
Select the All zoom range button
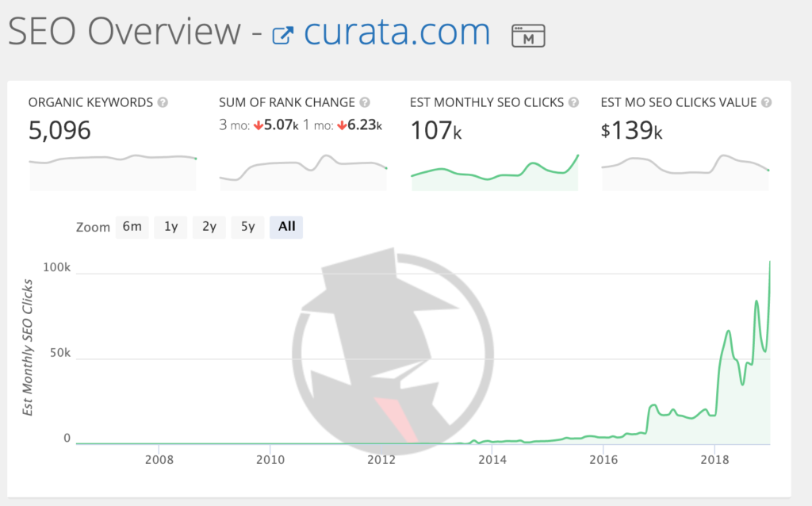coord(286,227)
